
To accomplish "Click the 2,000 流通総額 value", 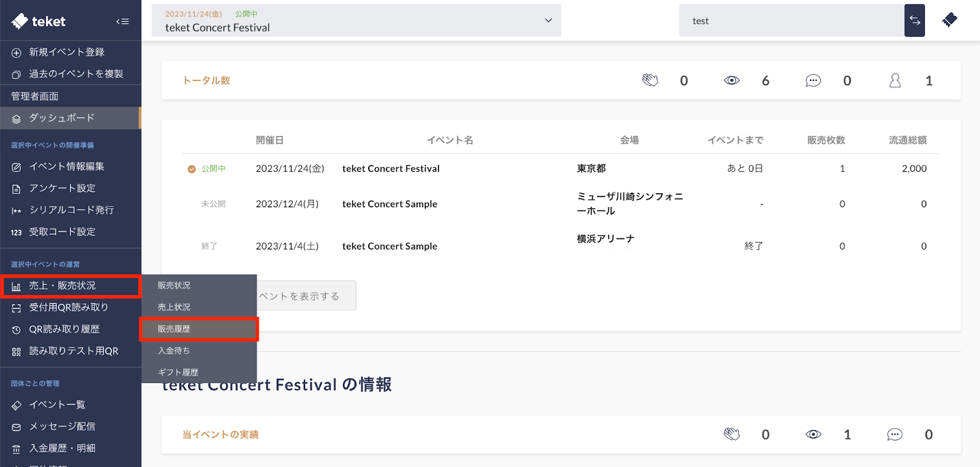I will [x=914, y=169].
